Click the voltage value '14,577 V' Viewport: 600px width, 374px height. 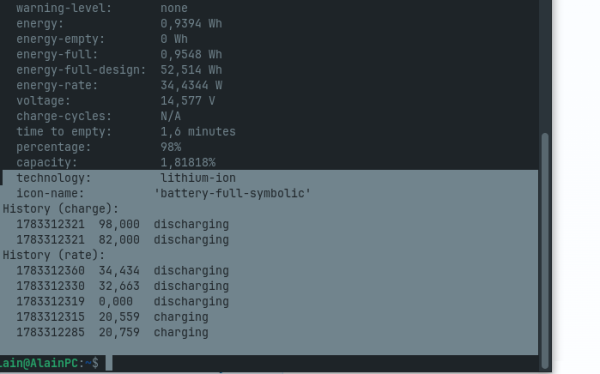point(188,101)
